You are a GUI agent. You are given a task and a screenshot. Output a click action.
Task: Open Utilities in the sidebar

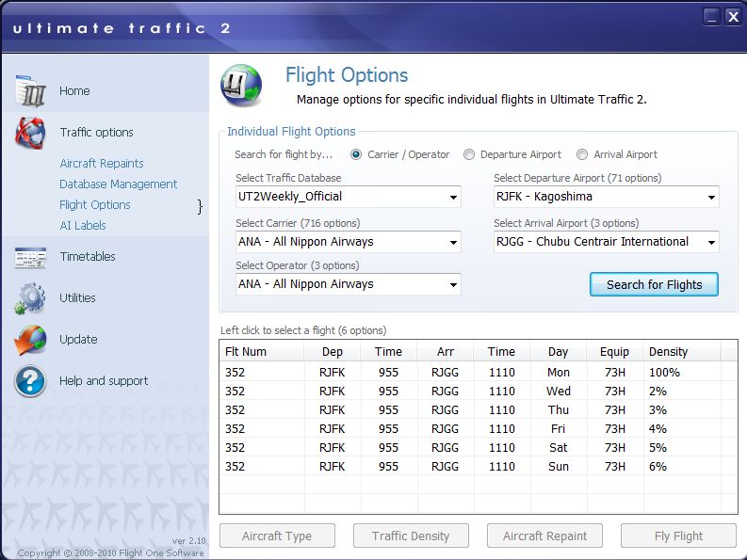click(77, 298)
